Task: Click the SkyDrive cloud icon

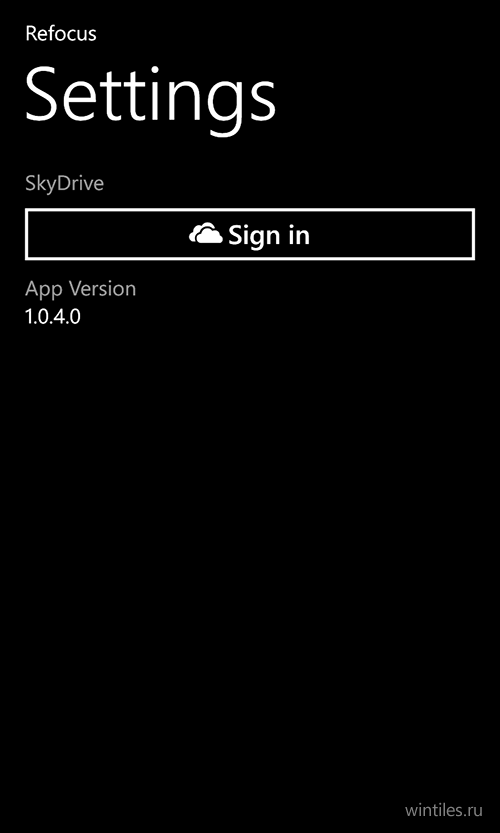Action: click(206, 235)
